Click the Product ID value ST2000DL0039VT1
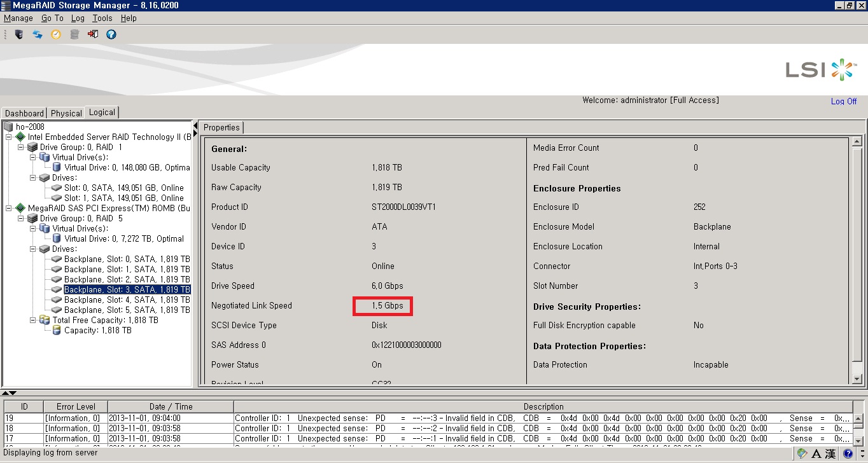 pyautogui.click(x=403, y=207)
